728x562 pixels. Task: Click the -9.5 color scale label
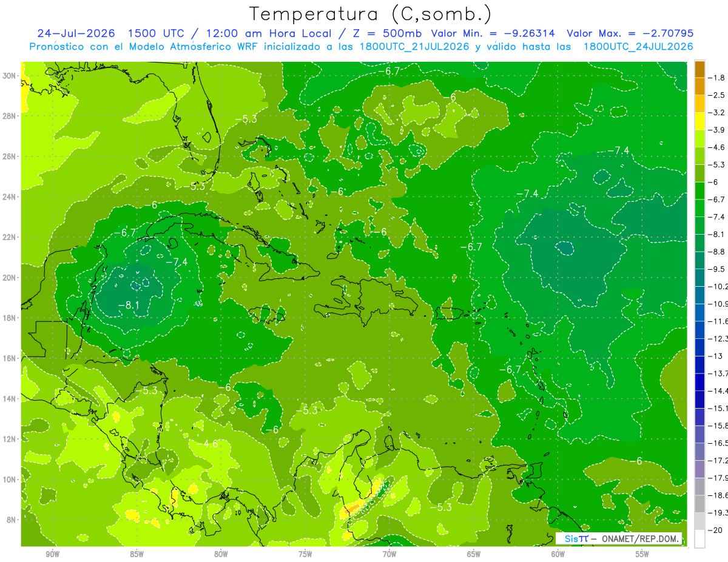(x=717, y=269)
